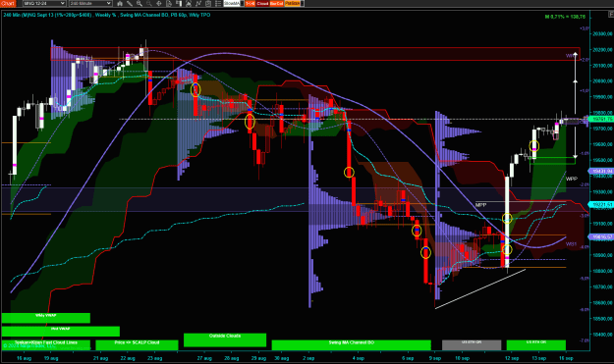Toggle the BarCol toolbar button
The width and height of the screenshot is (614, 364).
(x=276, y=4)
